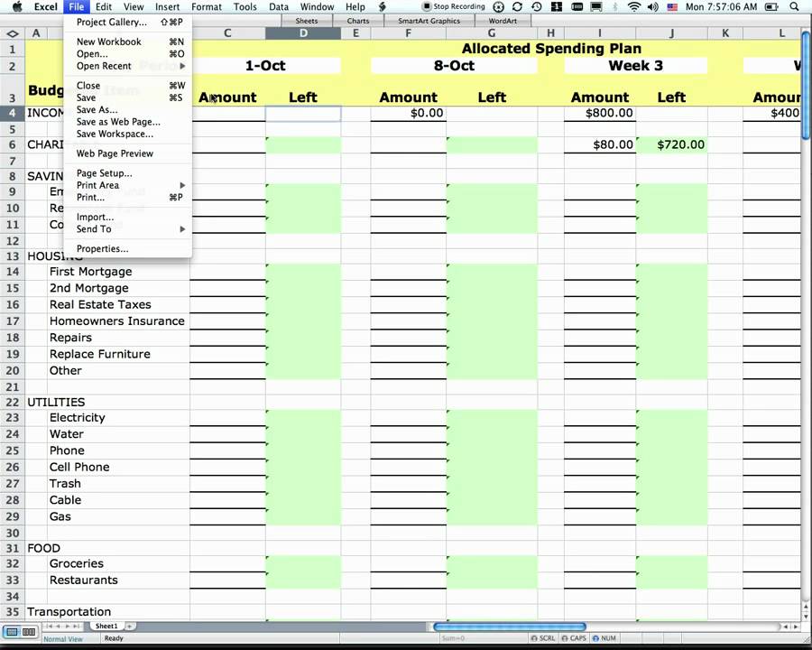Choose Save as Web Page
This screenshot has height=650, width=812.
click(x=127, y=122)
